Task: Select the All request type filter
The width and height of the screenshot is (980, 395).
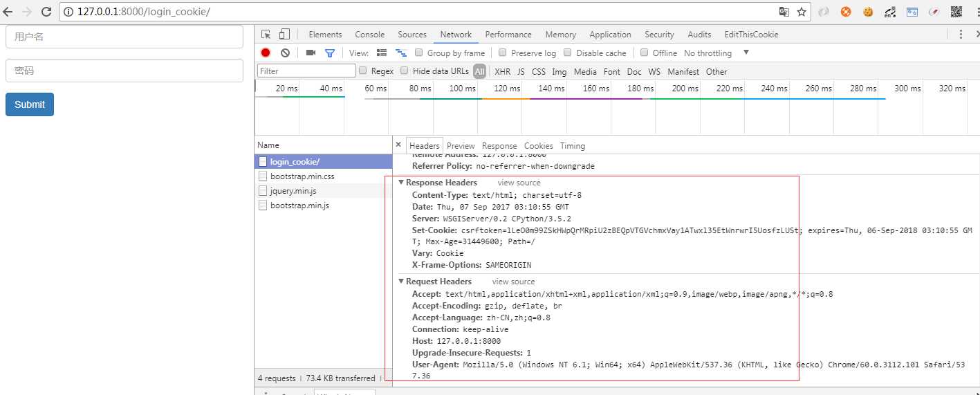Action: [x=479, y=71]
